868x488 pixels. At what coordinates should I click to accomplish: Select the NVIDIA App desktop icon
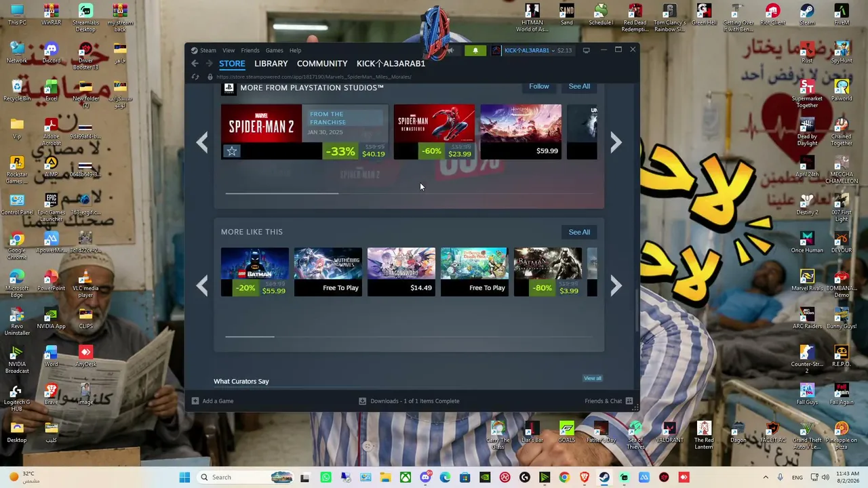tap(52, 319)
